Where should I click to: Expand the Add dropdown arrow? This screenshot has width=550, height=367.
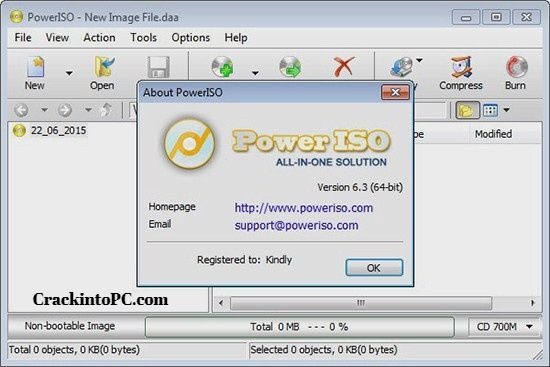coord(255,73)
